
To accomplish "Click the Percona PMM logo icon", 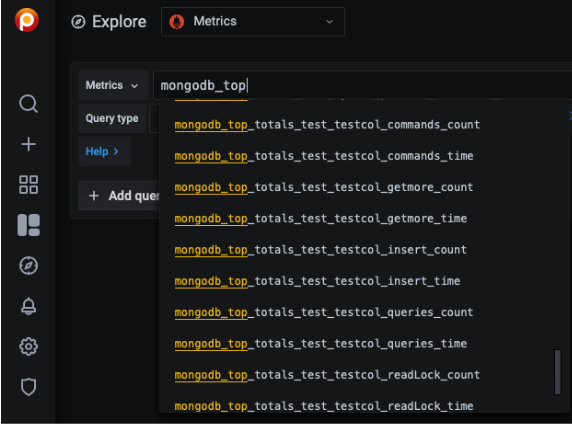I will (27, 20).
